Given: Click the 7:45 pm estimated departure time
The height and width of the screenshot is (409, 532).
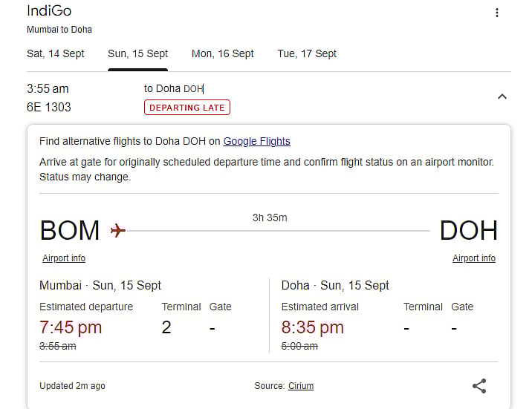Looking at the screenshot, I should (71, 327).
